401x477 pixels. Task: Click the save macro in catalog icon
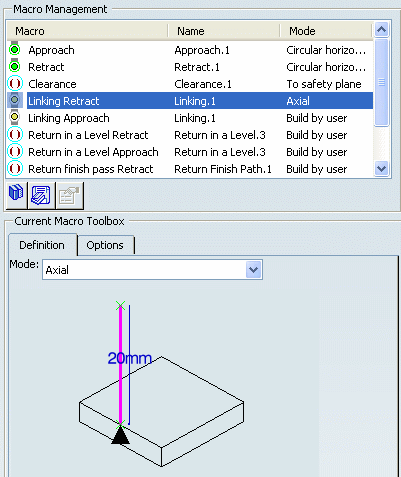tap(41, 195)
